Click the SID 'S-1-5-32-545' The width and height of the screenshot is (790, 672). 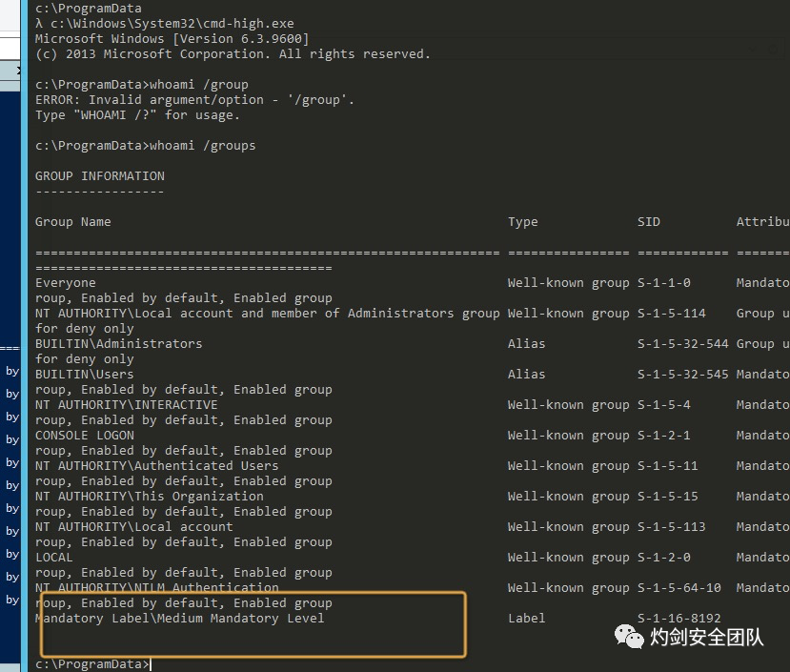(682, 374)
